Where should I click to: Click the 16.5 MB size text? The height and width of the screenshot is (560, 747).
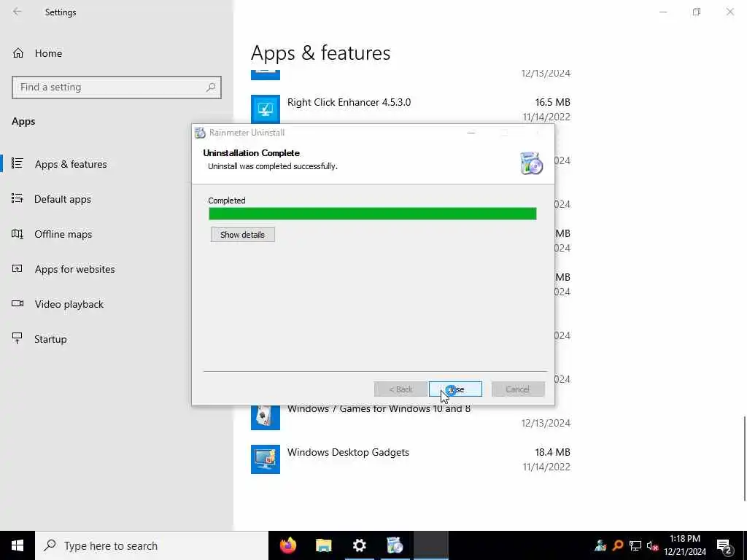pyautogui.click(x=553, y=102)
